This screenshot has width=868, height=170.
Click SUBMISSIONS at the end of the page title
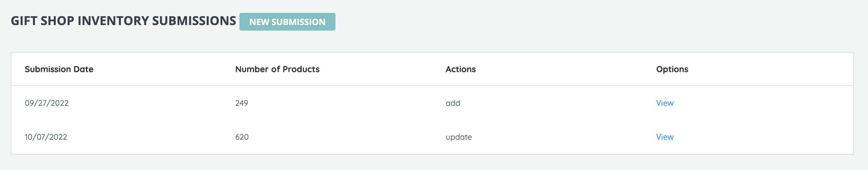pos(194,21)
